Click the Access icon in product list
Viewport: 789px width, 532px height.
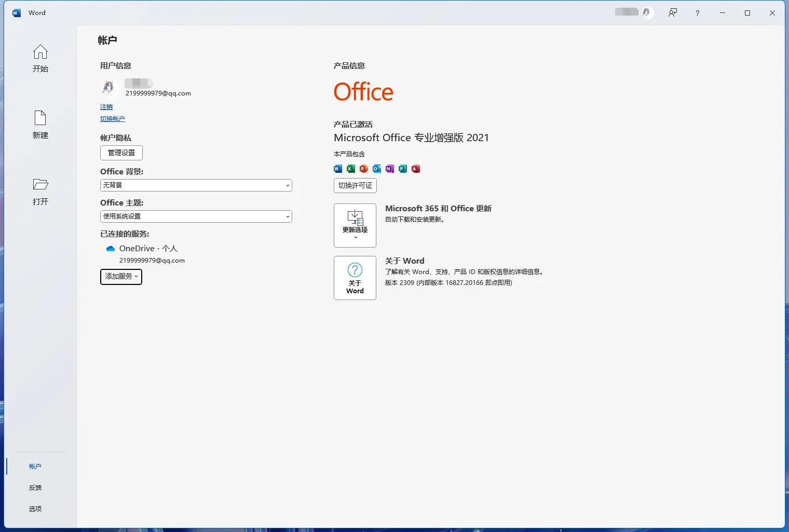(416, 169)
